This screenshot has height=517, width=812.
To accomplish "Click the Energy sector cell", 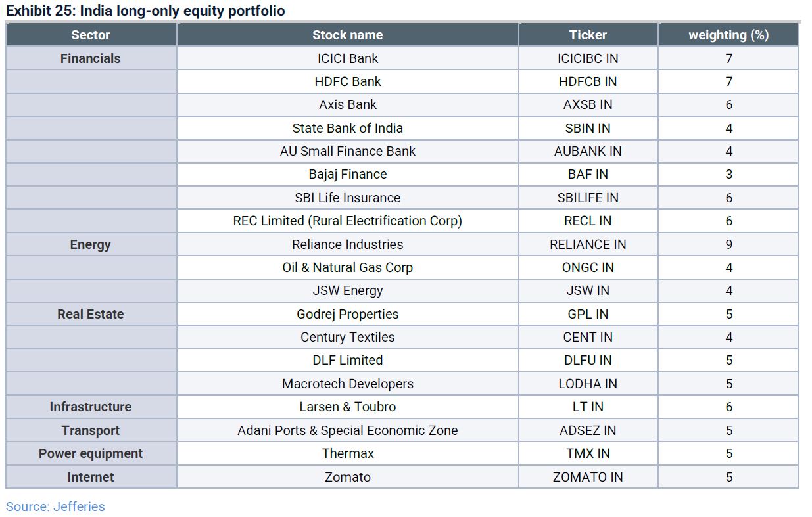I will tap(91, 244).
